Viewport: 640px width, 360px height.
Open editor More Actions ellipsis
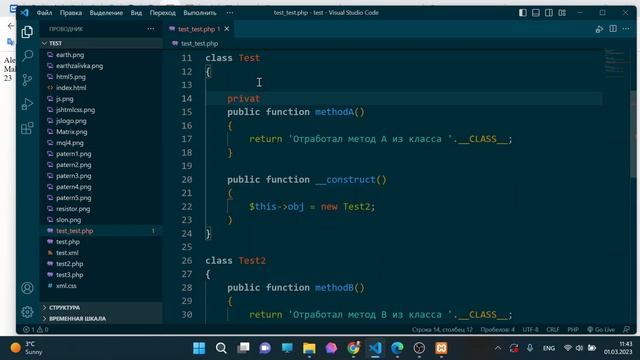(x=626, y=29)
